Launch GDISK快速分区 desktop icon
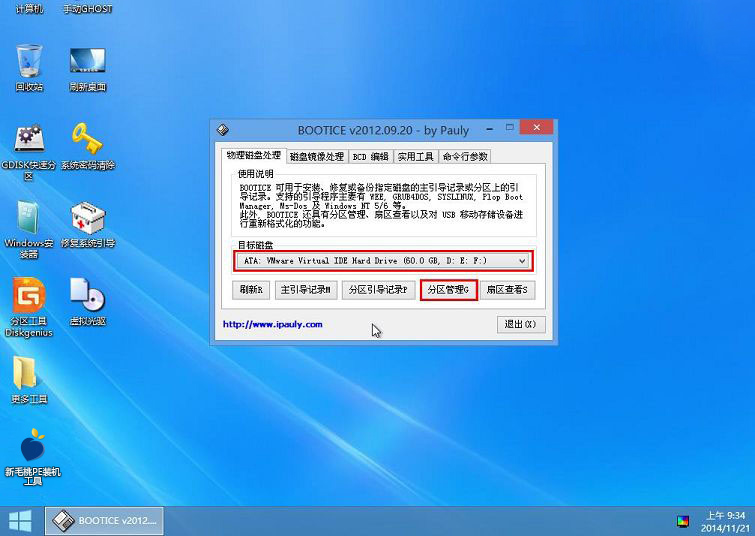The width and height of the screenshot is (755, 536). [29, 152]
